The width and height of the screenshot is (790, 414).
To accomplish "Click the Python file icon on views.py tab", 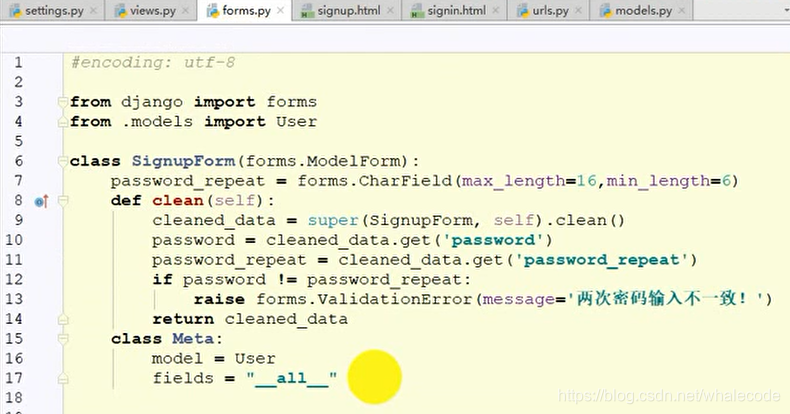I will tap(120, 11).
